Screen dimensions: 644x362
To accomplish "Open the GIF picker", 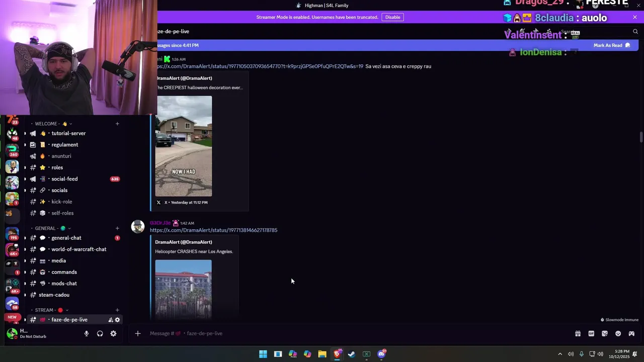I will tap(591, 333).
